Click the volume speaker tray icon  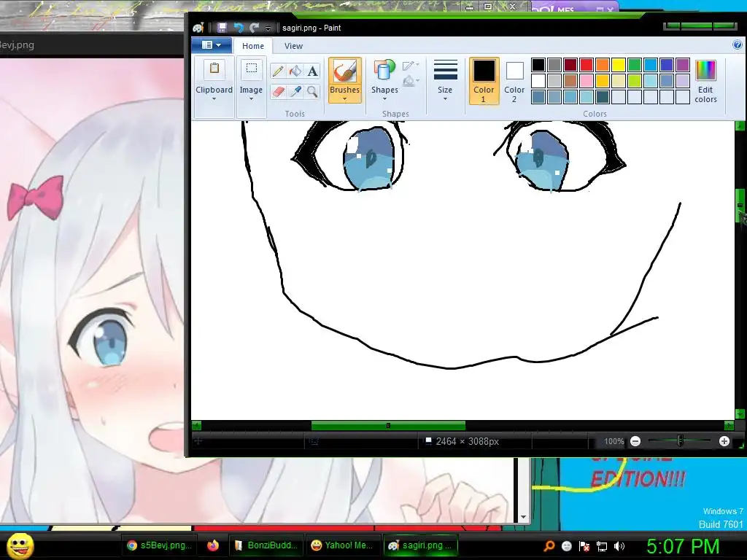click(619, 546)
